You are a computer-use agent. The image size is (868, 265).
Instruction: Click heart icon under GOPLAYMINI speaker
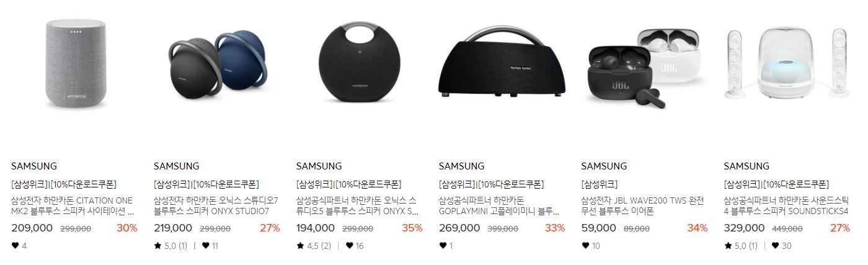[x=443, y=246]
